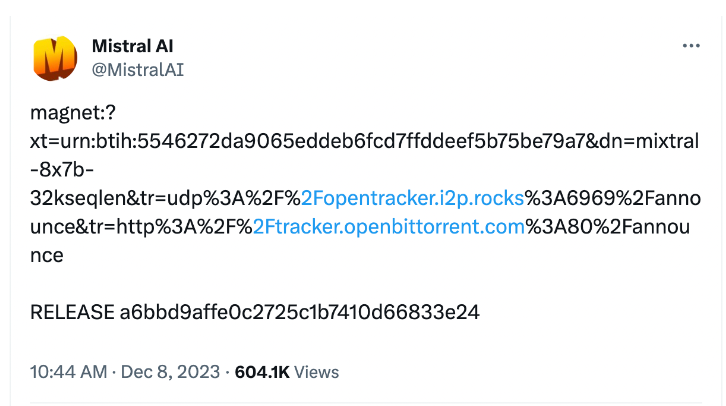Viewport: 726px width, 406px height.
Task: Open the three-dot more options menu
Action: coord(691,46)
